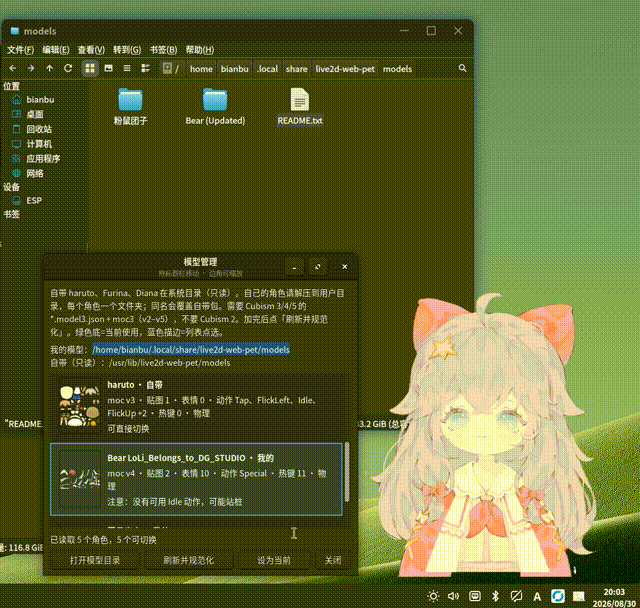Open the 查看(V) menu
This screenshot has width=640, height=608.
pyautogui.click(x=91, y=50)
